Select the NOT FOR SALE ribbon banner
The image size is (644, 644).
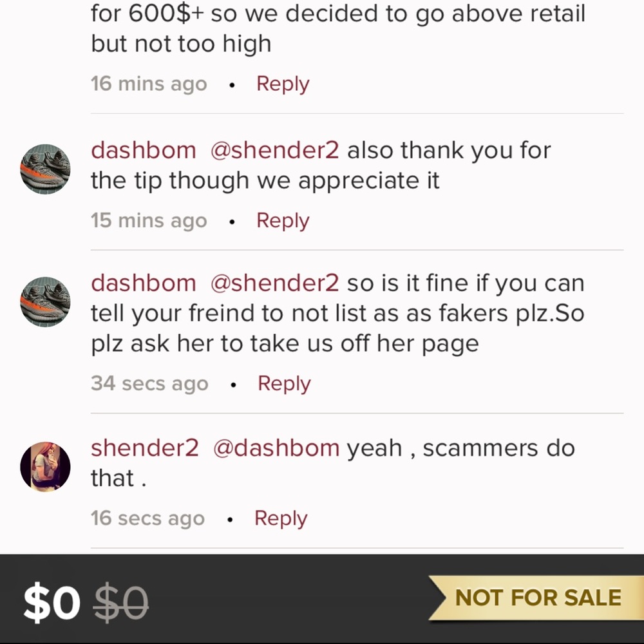pos(539,598)
